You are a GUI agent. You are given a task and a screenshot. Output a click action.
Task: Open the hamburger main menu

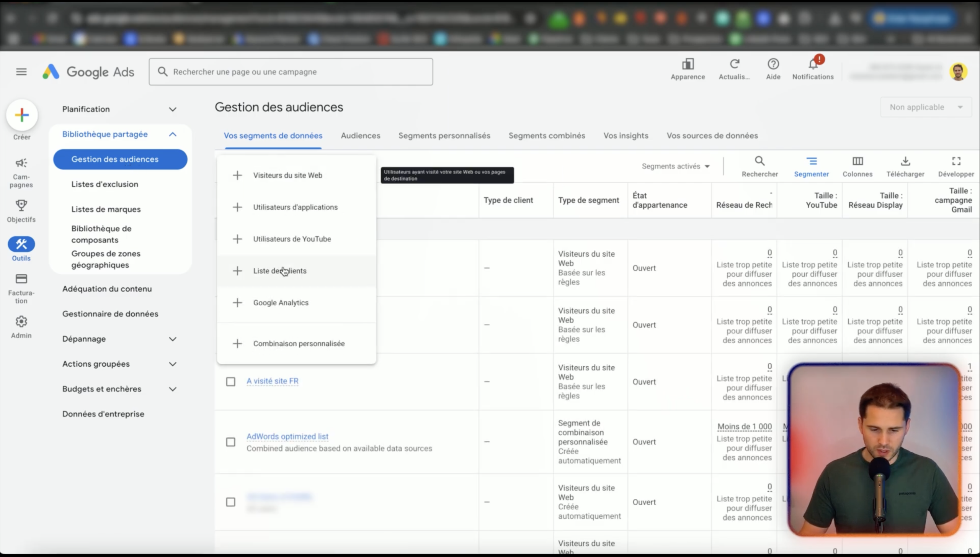pyautogui.click(x=21, y=72)
